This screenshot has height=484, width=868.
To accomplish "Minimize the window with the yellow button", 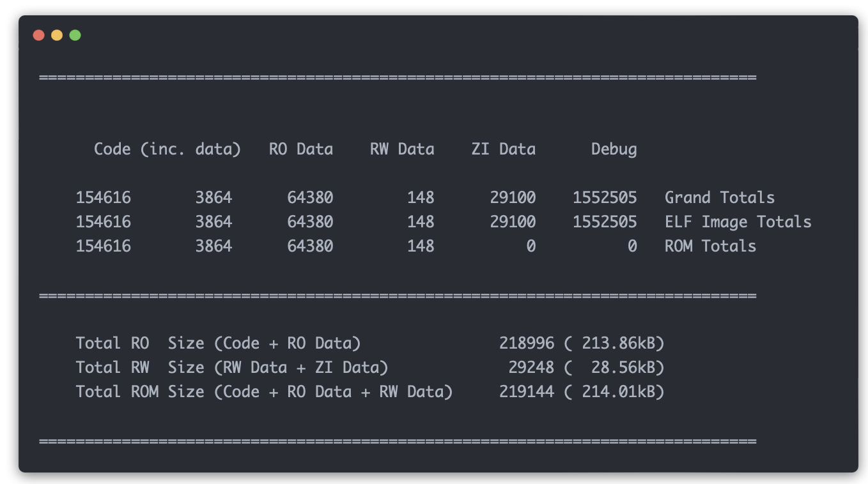I will [x=57, y=35].
